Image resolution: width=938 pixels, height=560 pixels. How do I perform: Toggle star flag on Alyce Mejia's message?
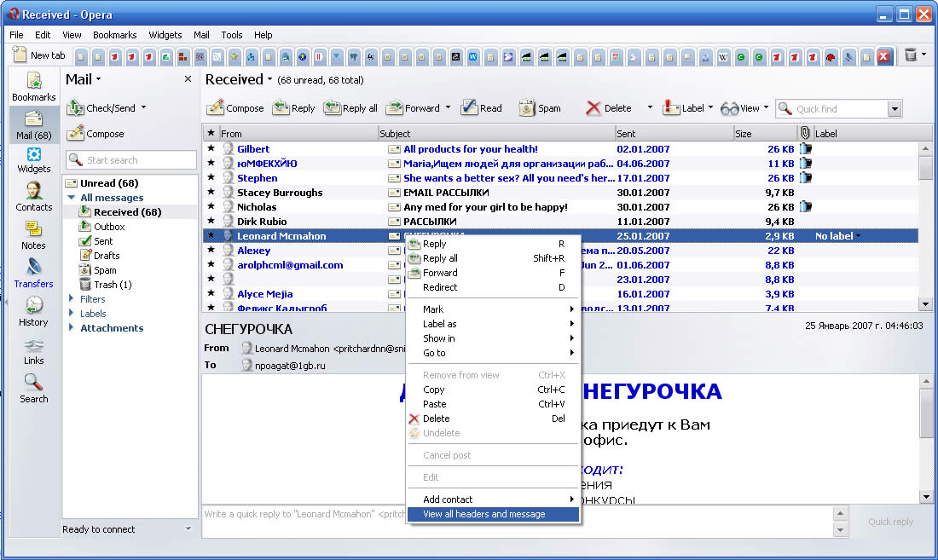pos(211,294)
